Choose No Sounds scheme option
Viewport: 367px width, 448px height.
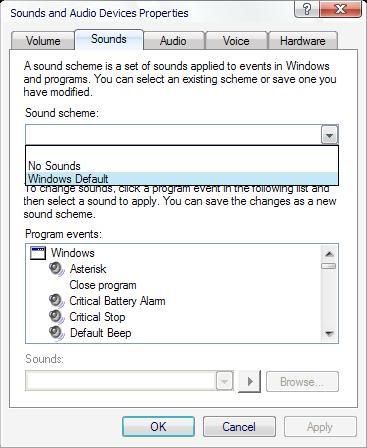[182, 166]
